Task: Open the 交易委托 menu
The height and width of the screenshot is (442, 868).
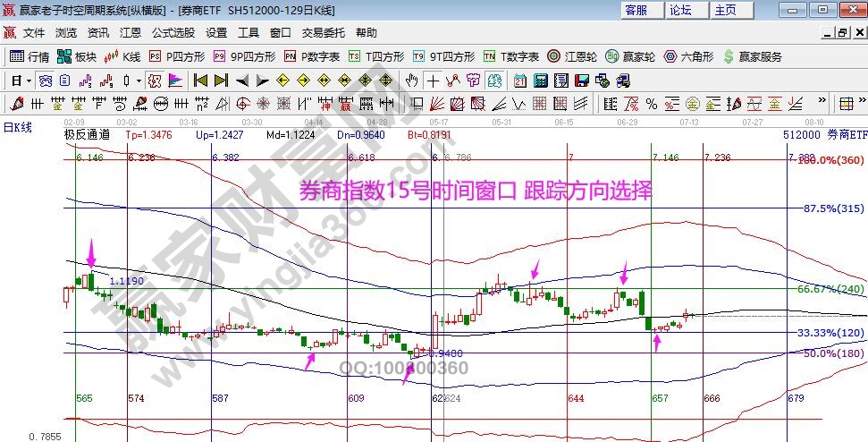Action: [324, 33]
